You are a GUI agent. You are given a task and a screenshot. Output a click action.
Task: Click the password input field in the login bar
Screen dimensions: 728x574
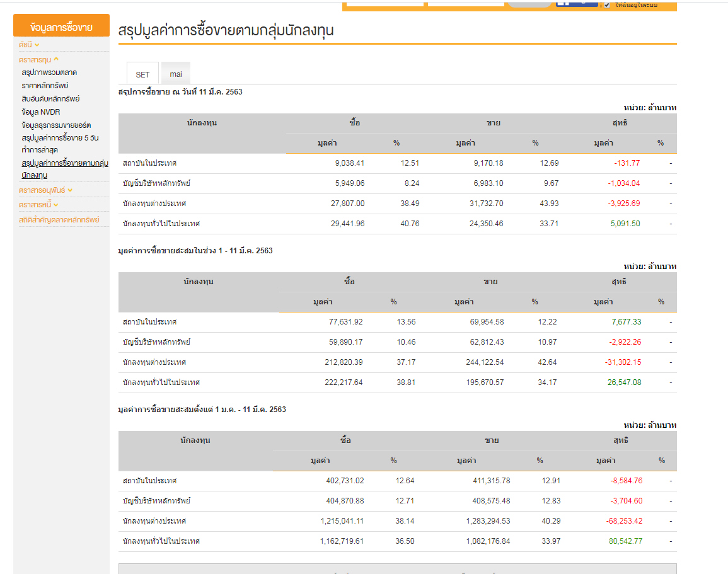(x=466, y=4)
